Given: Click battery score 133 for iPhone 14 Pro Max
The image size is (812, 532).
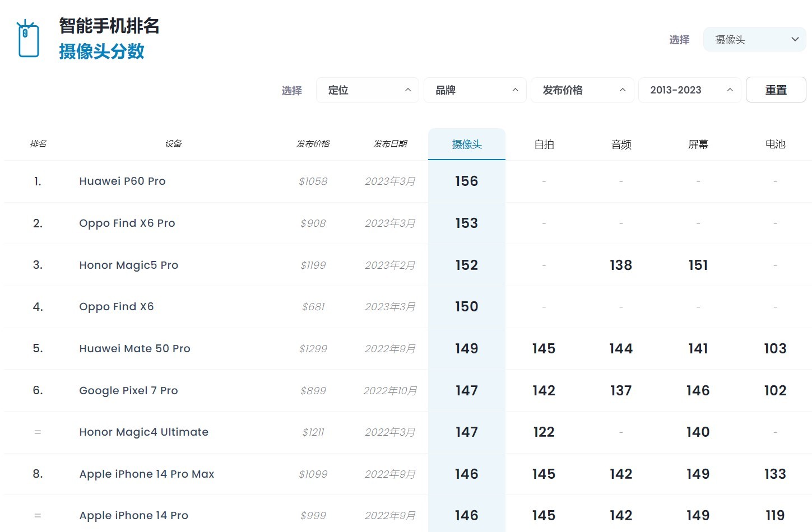Looking at the screenshot, I should (x=776, y=474).
